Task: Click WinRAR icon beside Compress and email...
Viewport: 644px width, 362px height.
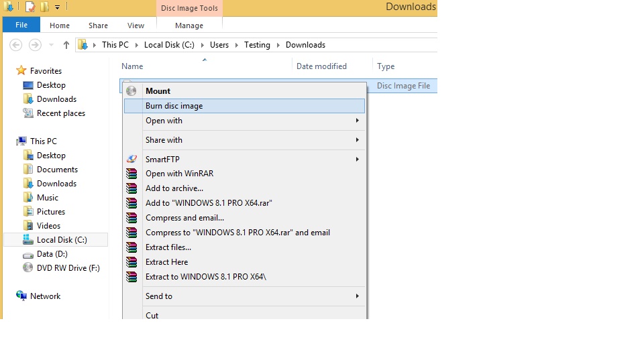Action: 131,217
